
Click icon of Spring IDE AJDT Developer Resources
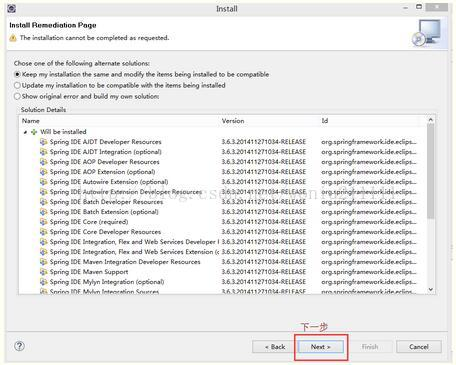pyautogui.click(x=43, y=142)
